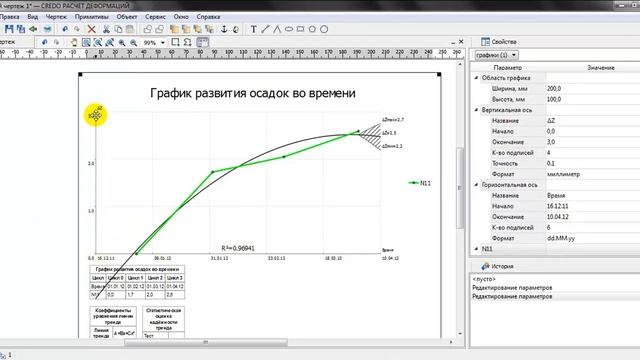Open the 'графики (1)' object dropdown

click(x=496, y=55)
